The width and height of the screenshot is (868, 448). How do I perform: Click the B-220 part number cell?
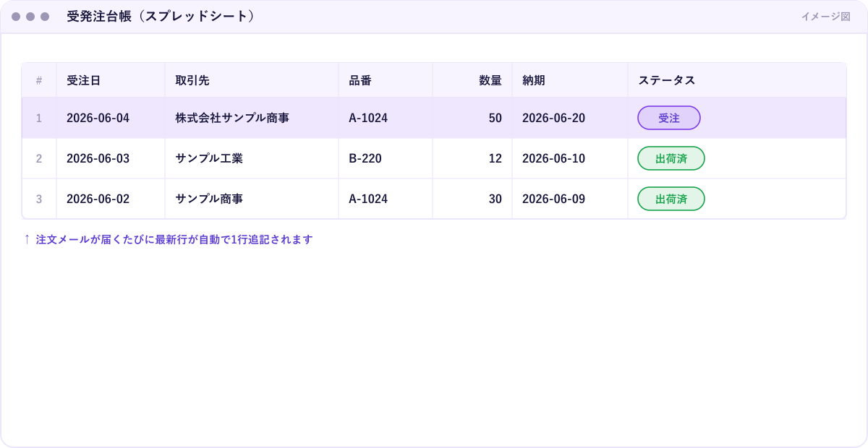386,158
